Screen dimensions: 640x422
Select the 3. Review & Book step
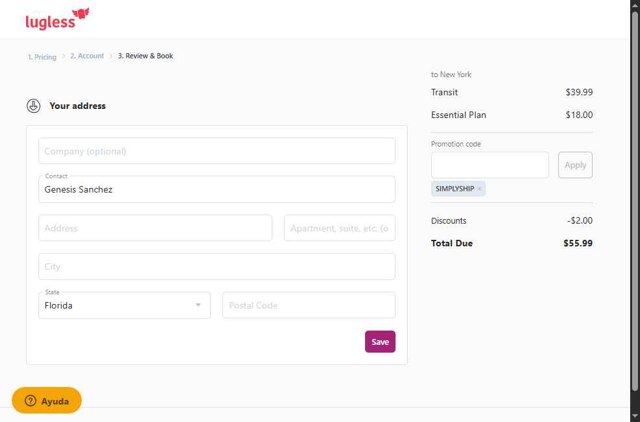[x=145, y=56]
